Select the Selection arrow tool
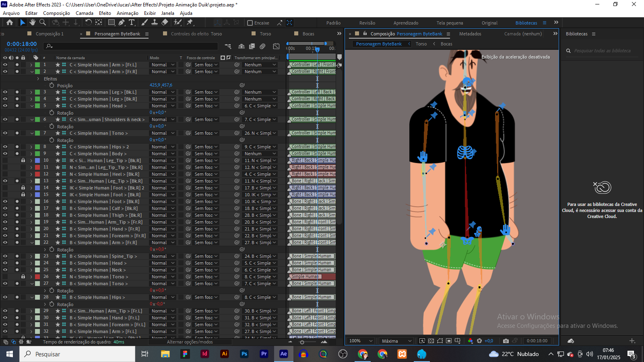Viewport: 644px width, 362px height. [23, 23]
